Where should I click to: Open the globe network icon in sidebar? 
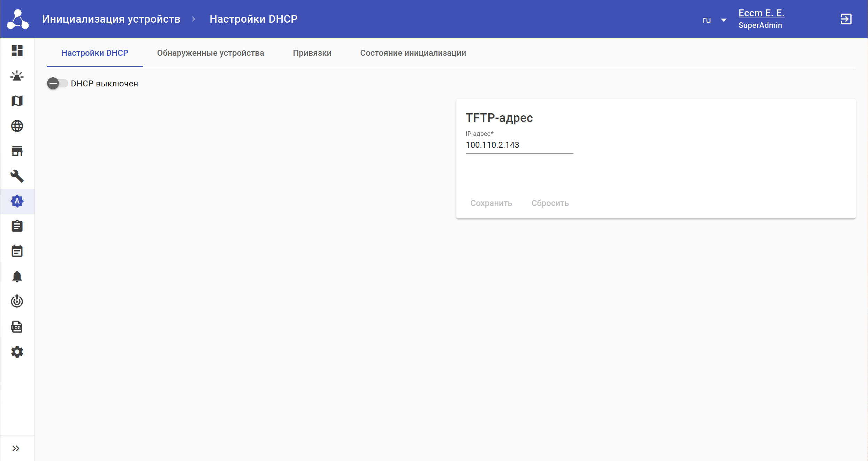(x=17, y=126)
